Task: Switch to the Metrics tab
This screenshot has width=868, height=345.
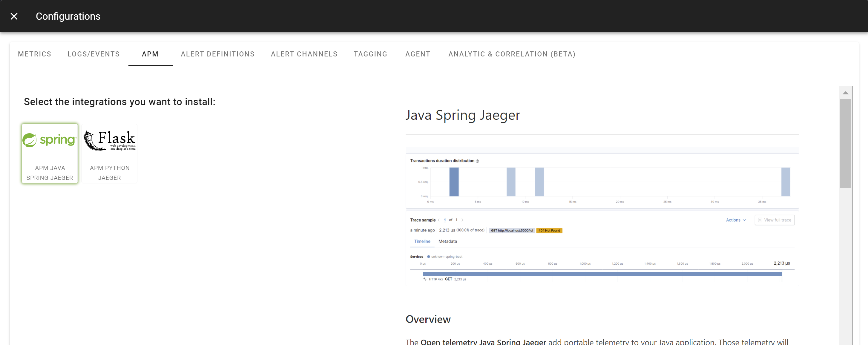Action: coord(34,54)
